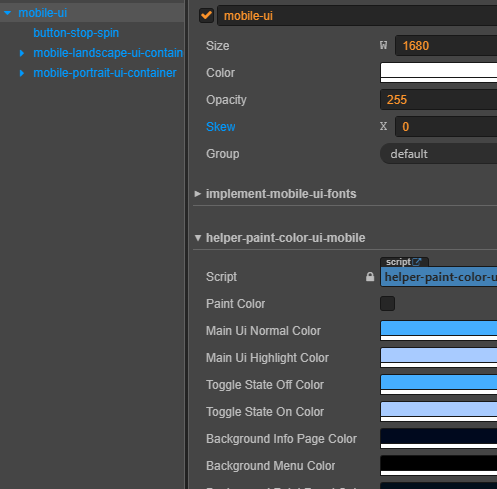Click the lock icon beside Script
This screenshot has height=489, width=497.
tap(370, 277)
